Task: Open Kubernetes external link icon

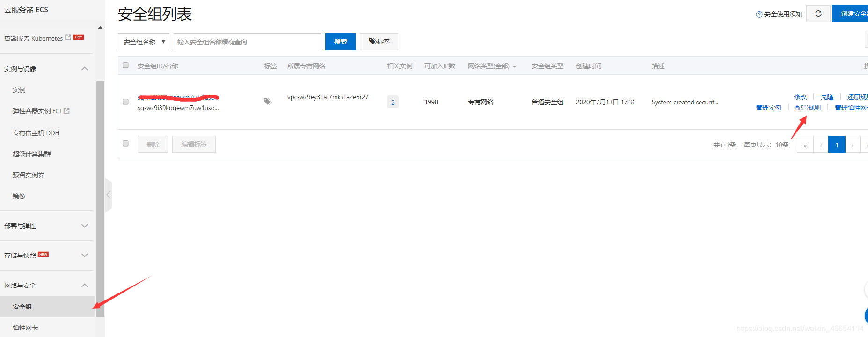Action: pos(68,37)
